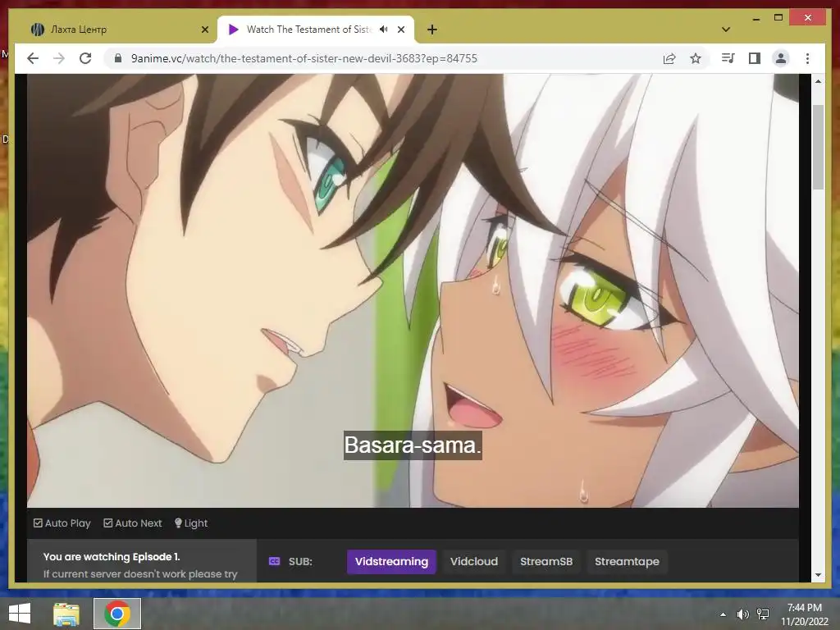
Task: Click the vertical scrollbar thumb
Action: point(818,148)
